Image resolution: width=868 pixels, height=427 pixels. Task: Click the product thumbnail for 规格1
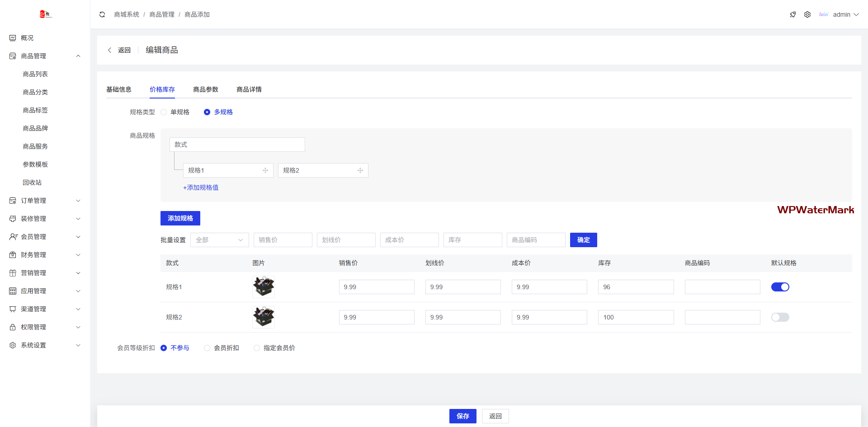point(264,287)
